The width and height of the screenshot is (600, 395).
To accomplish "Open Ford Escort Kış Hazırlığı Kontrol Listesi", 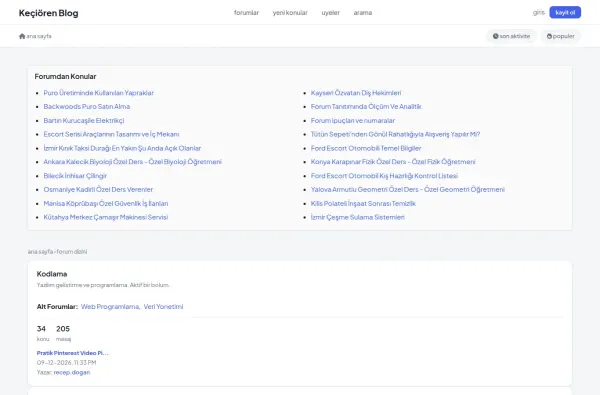I will coord(384,176).
